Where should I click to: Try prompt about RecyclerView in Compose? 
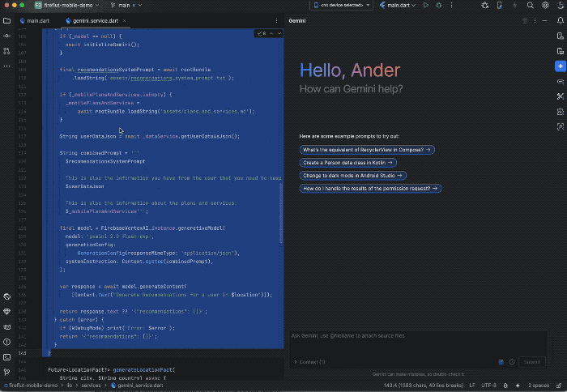click(x=367, y=150)
